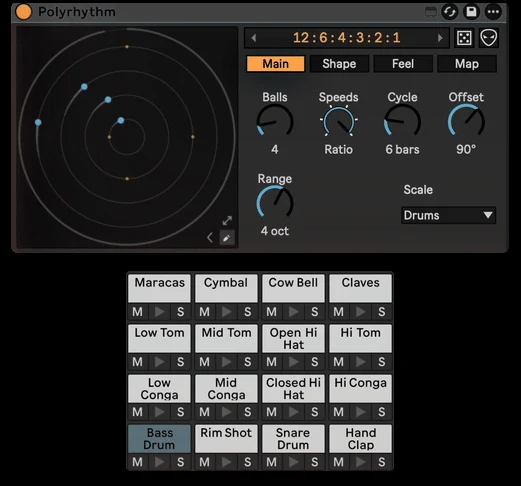The width and height of the screenshot is (521, 486).
Task: Preview play the Low Tom pad
Action: coord(159,362)
